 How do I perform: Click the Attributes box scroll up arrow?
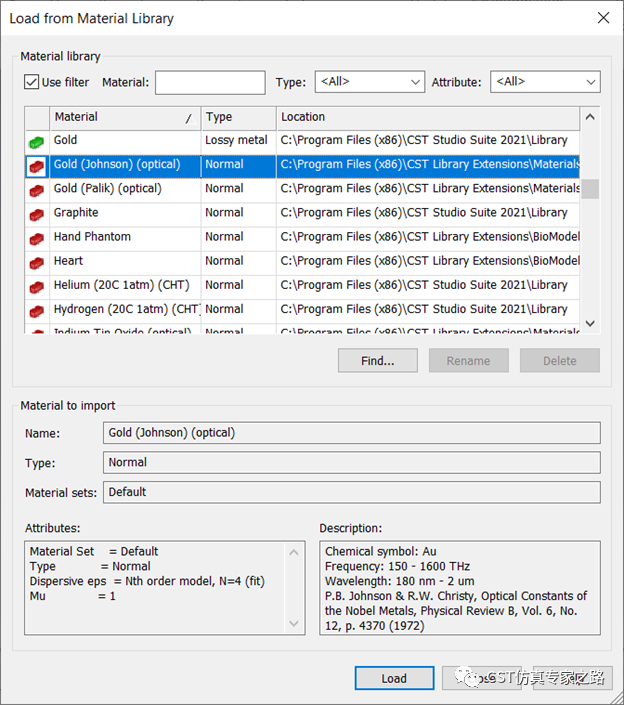[294, 553]
